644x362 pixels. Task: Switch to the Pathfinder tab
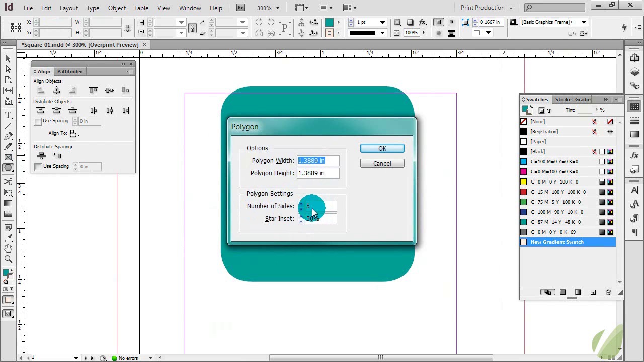pyautogui.click(x=69, y=72)
